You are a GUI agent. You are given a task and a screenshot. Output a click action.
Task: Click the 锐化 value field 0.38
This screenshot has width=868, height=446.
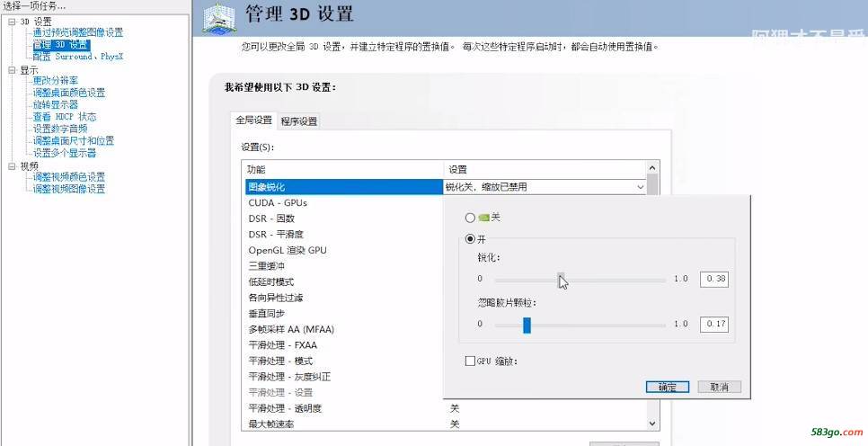click(x=714, y=279)
